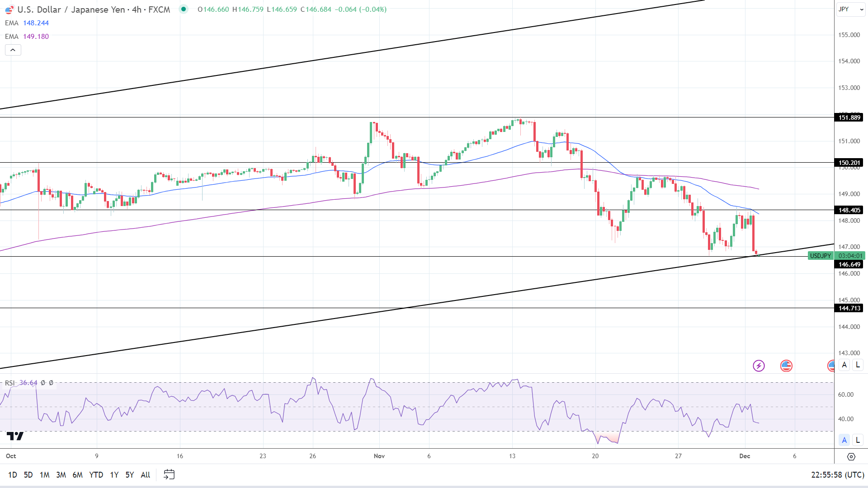Open the JPY currency dropdown
This screenshot has height=488, width=868.
(x=850, y=9)
